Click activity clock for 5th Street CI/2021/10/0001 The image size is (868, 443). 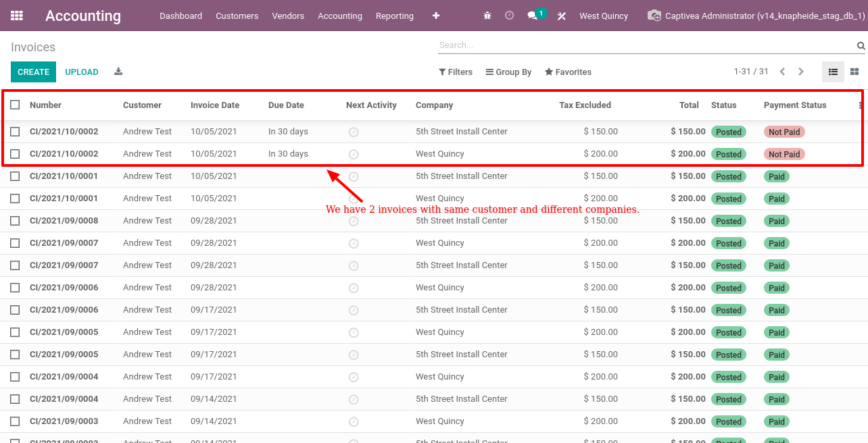point(354,177)
